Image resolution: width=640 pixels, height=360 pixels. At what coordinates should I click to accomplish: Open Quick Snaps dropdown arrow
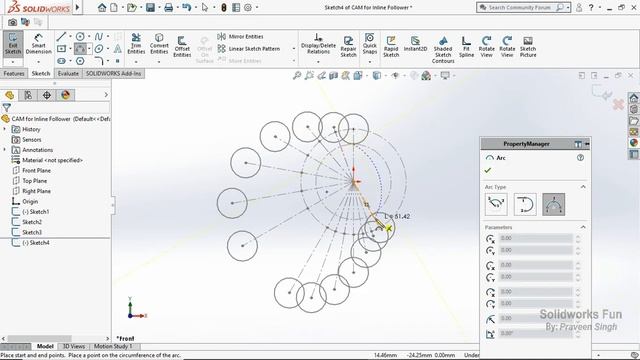pyautogui.click(x=369, y=62)
